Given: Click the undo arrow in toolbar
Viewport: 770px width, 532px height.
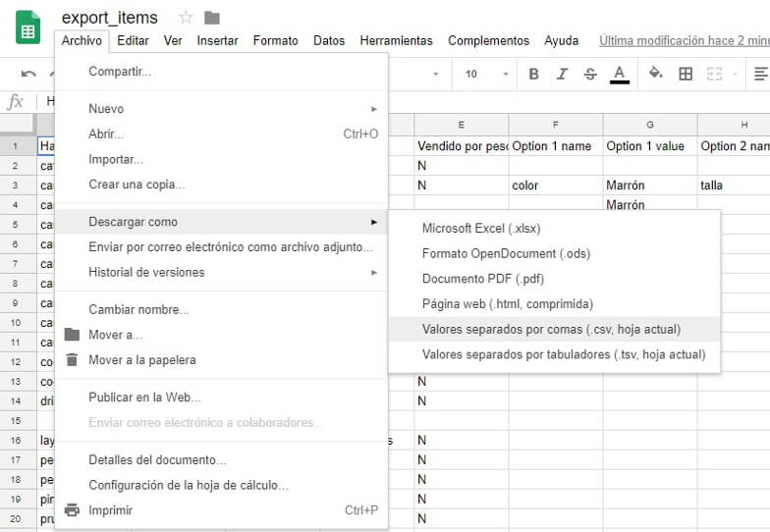Looking at the screenshot, I should tap(28, 75).
